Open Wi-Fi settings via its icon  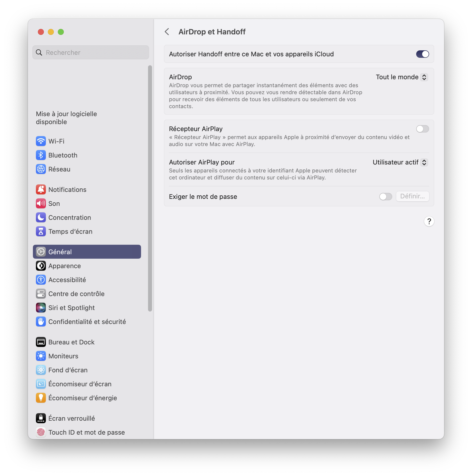(x=41, y=141)
